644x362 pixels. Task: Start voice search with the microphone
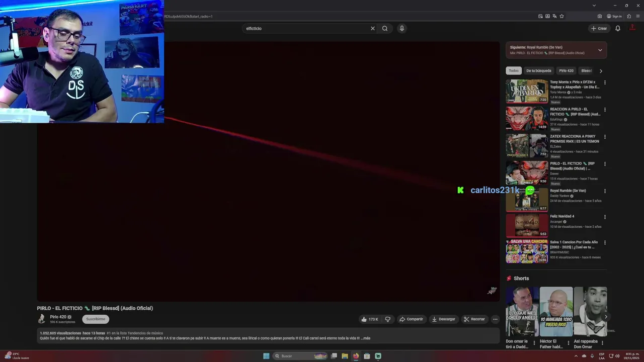pyautogui.click(x=401, y=29)
